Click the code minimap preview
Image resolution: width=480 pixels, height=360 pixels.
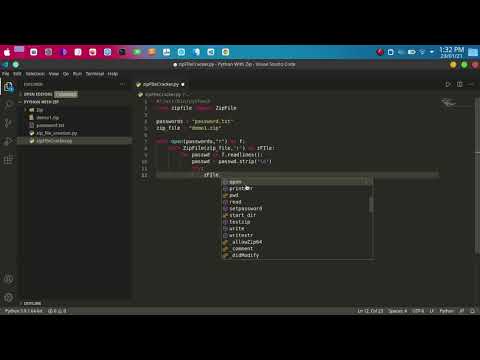click(449, 103)
